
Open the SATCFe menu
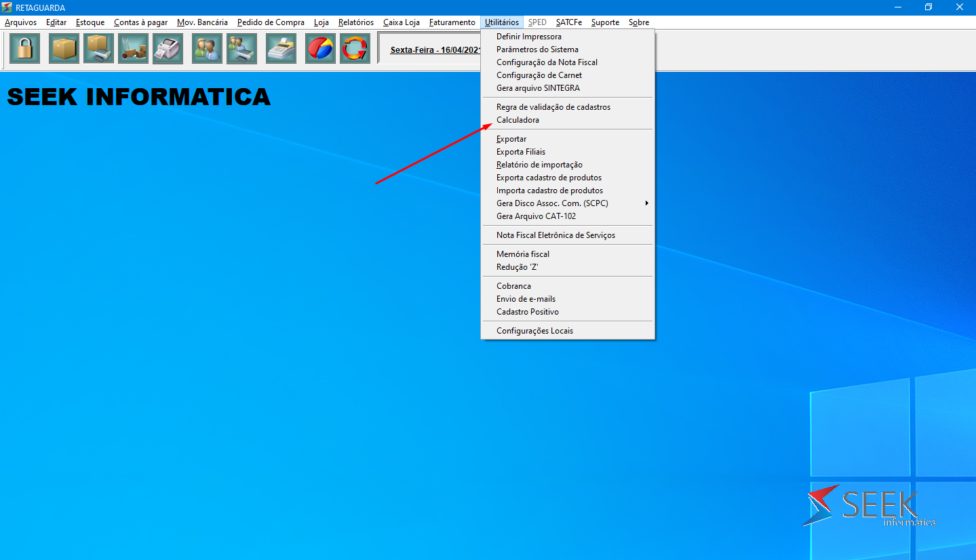point(569,22)
